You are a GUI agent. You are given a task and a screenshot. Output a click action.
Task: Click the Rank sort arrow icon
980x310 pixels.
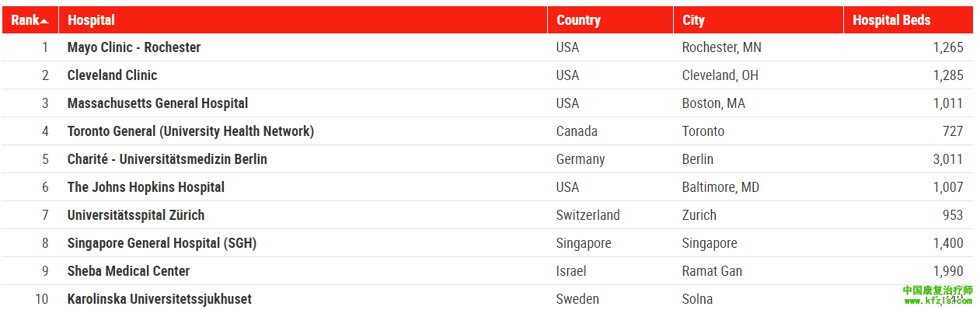pos(44,21)
